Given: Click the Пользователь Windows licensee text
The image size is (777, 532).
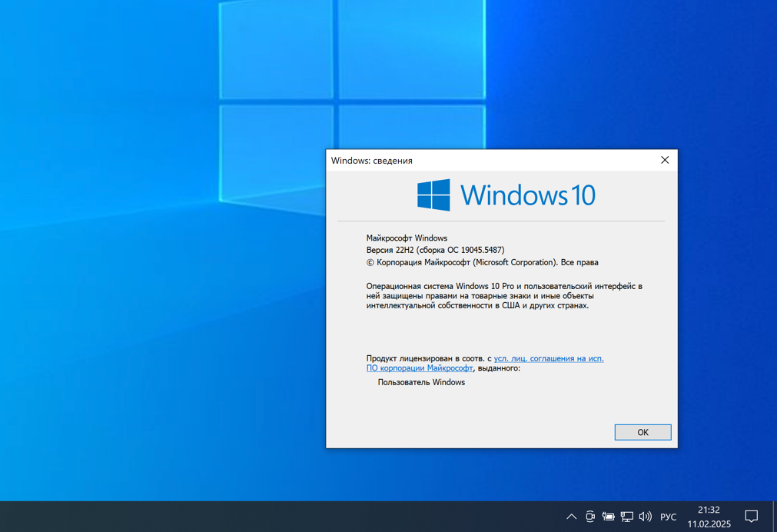Looking at the screenshot, I should click(x=421, y=382).
